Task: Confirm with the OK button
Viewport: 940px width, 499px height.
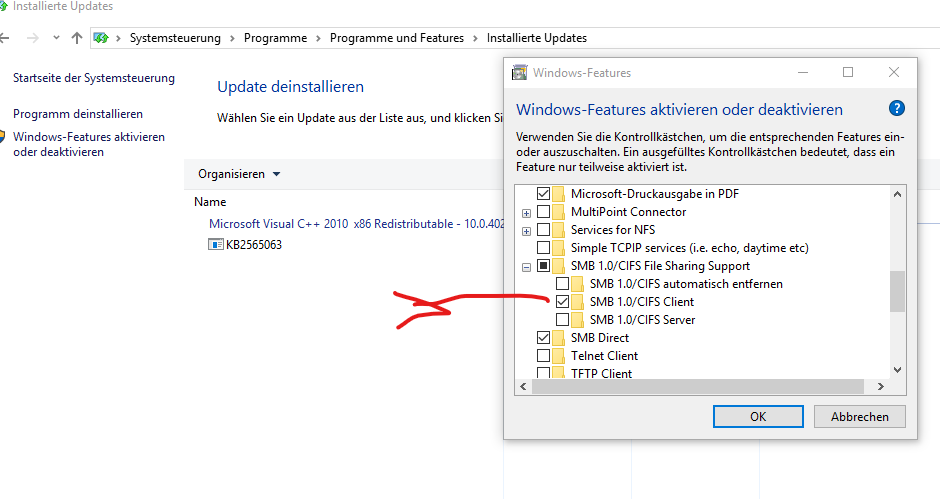Action: (758, 416)
